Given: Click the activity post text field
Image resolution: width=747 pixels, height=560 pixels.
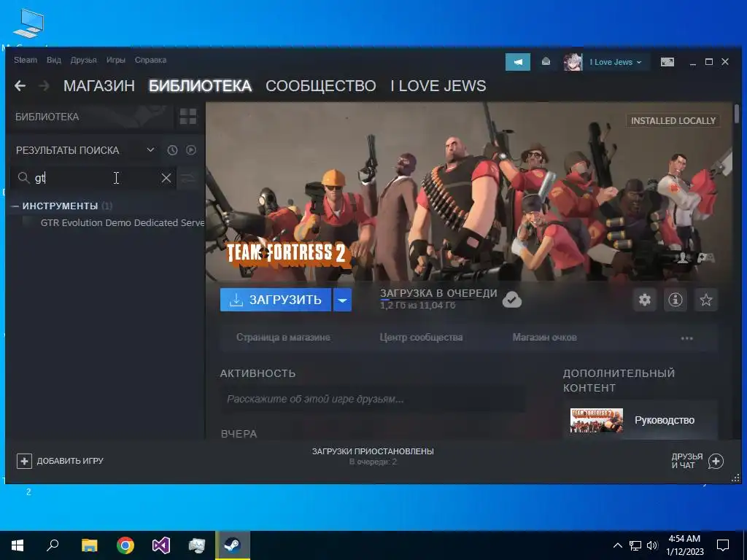Looking at the screenshot, I should pyautogui.click(x=373, y=399).
